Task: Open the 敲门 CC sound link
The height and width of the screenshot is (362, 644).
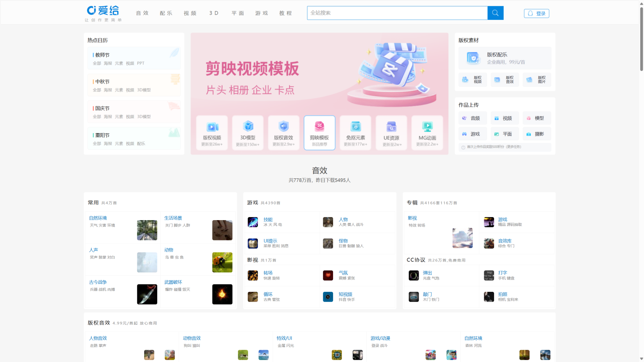Action: [x=427, y=294]
